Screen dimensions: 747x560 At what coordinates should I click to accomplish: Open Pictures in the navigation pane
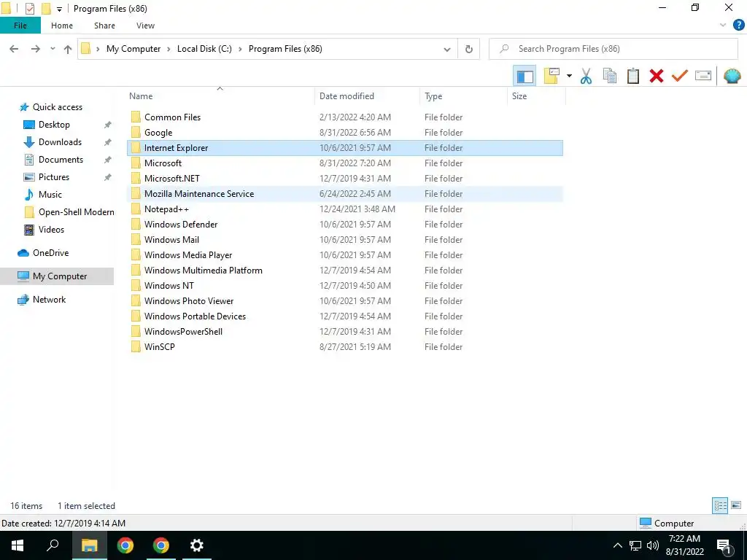point(54,177)
